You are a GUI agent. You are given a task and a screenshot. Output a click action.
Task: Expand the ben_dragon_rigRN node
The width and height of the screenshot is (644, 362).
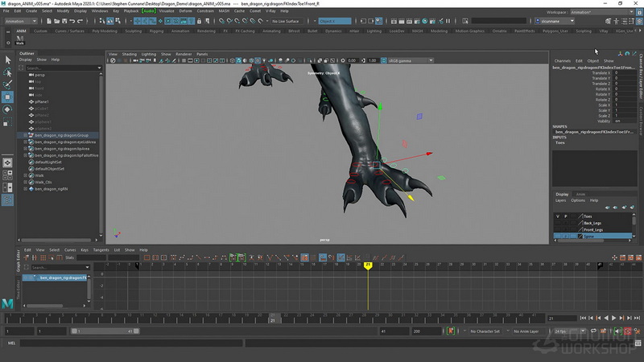point(26,189)
